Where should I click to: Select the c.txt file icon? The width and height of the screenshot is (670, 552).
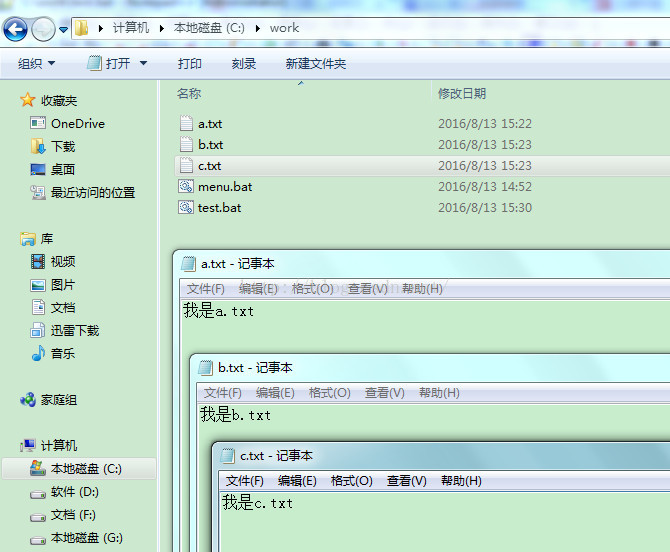(186, 165)
